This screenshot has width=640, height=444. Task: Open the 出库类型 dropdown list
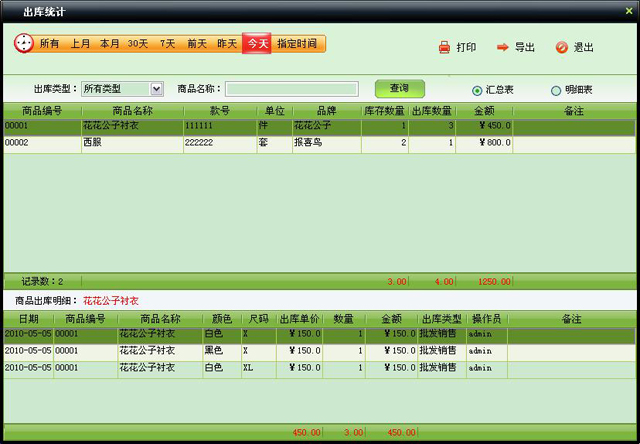click(156, 89)
